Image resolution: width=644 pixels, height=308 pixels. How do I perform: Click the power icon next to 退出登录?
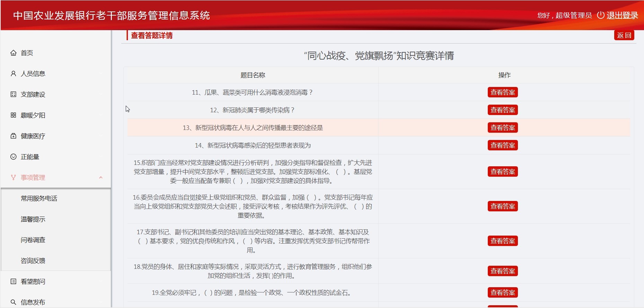(x=601, y=15)
